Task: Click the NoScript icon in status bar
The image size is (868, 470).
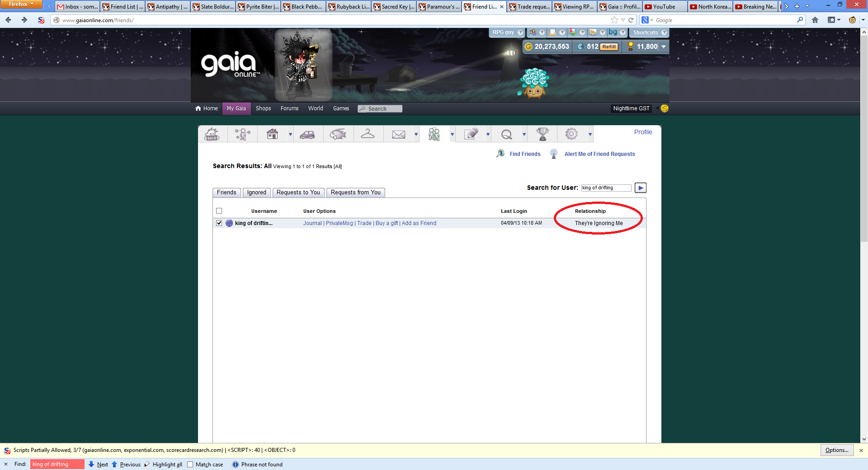Action: click(x=7, y=451)
